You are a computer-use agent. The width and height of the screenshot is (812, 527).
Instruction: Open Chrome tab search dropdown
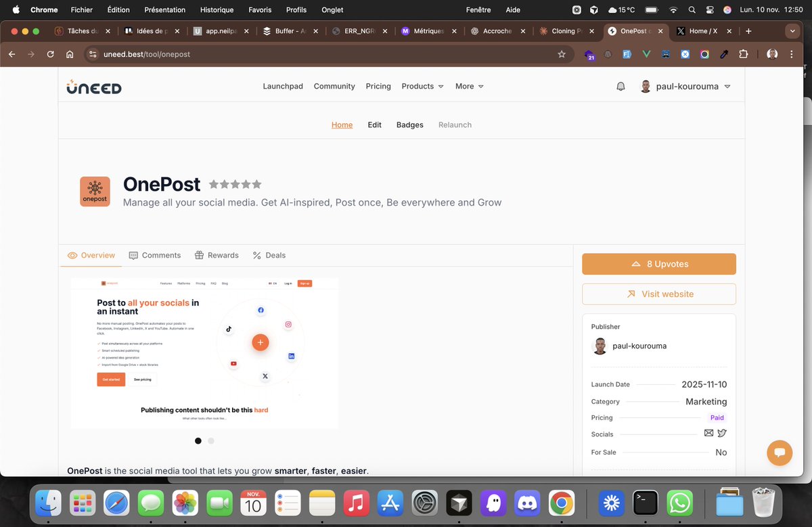coord(792,31)
